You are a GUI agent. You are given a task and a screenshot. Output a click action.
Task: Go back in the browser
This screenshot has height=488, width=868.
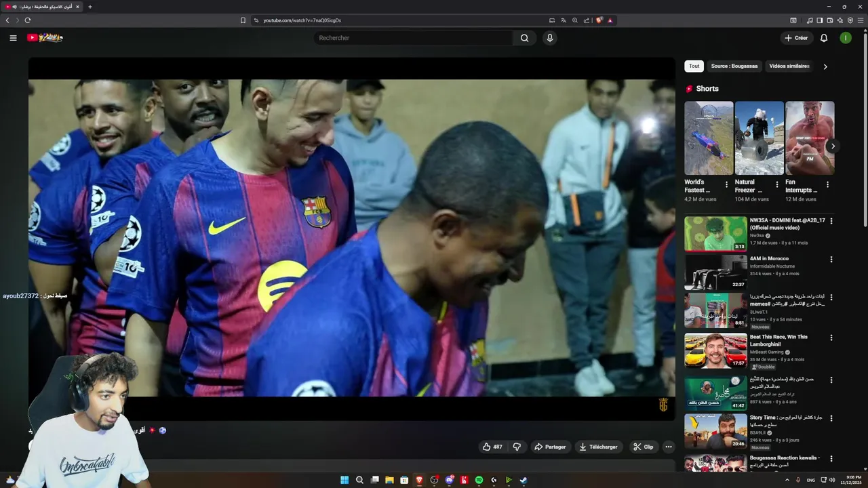7,20
